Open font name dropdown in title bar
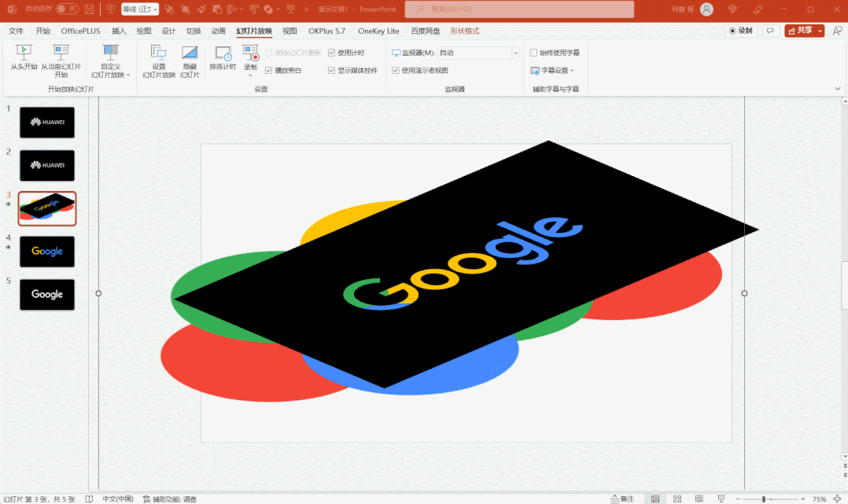This screenshot has height=504, width=848. (x=155, y=9)
